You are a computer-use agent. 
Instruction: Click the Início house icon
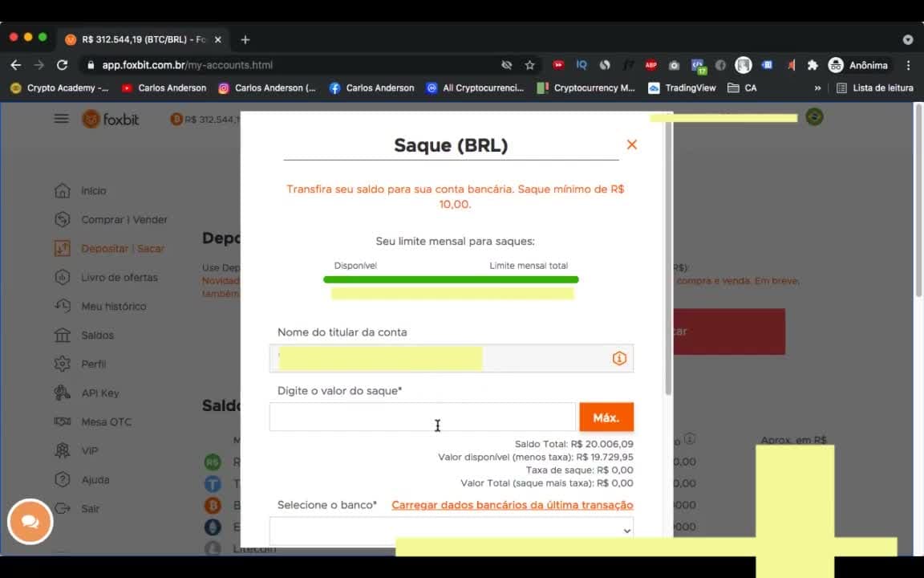(63, 190)
